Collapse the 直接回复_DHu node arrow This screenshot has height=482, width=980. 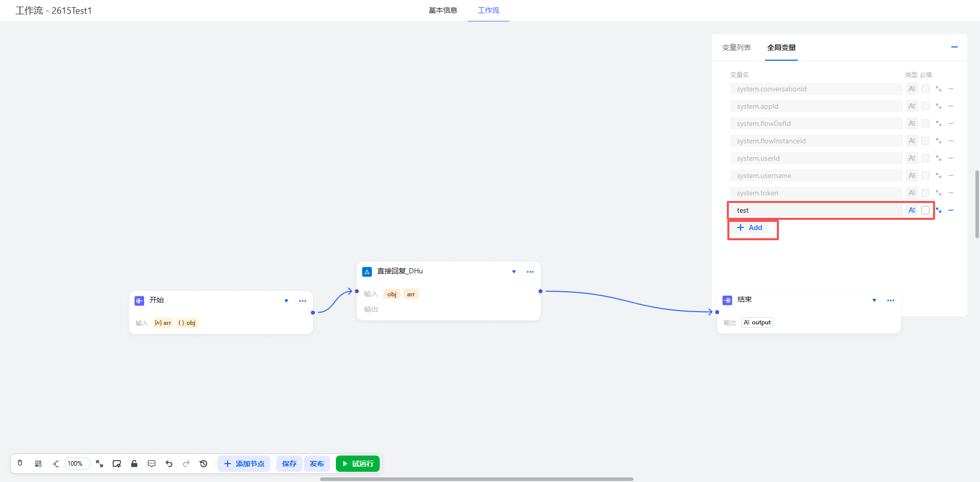point(514,272)
